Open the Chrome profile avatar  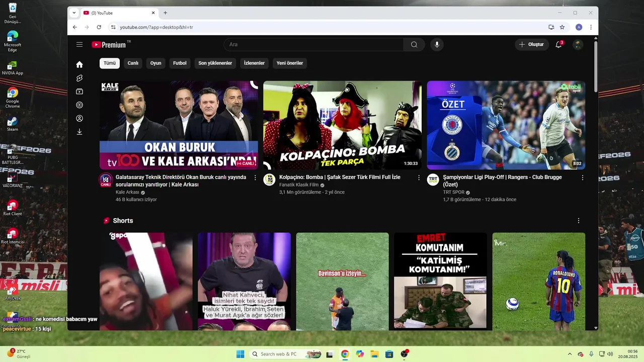click(x=579, y=27)
